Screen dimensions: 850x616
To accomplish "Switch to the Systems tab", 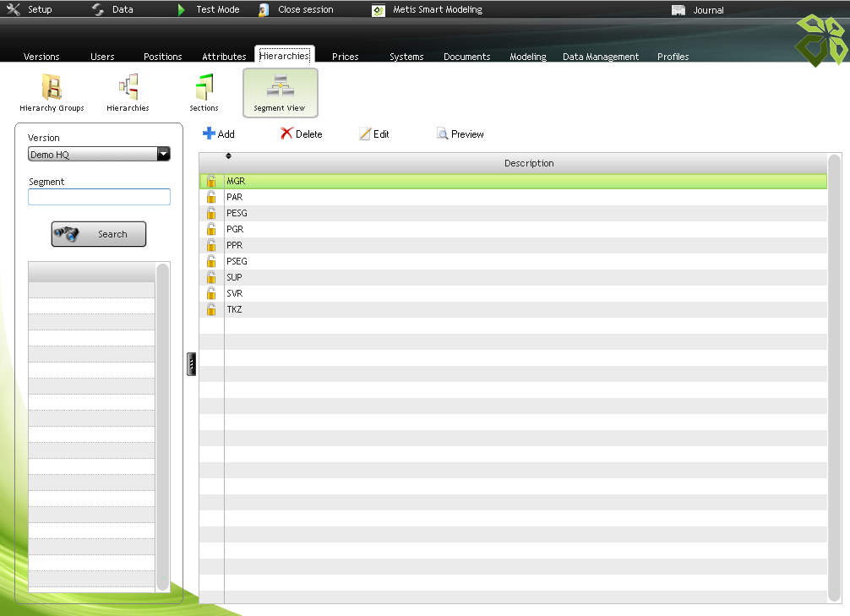I will click(406, 57).
